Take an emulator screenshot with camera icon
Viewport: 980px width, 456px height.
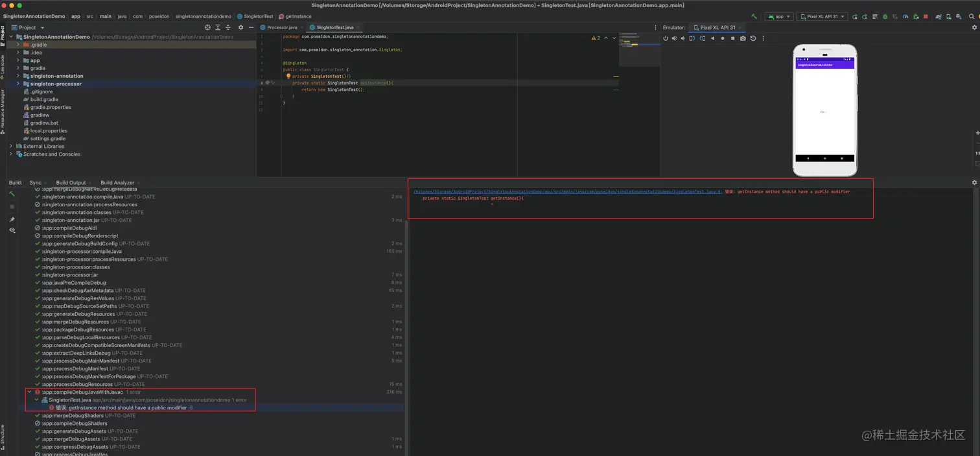[x=743, y=38]
